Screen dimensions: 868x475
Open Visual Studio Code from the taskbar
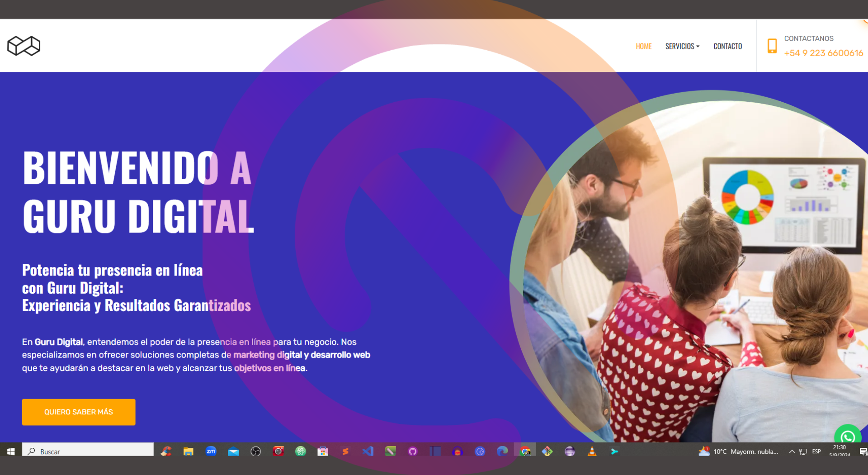pyautogui.click(x=368, y=451)
